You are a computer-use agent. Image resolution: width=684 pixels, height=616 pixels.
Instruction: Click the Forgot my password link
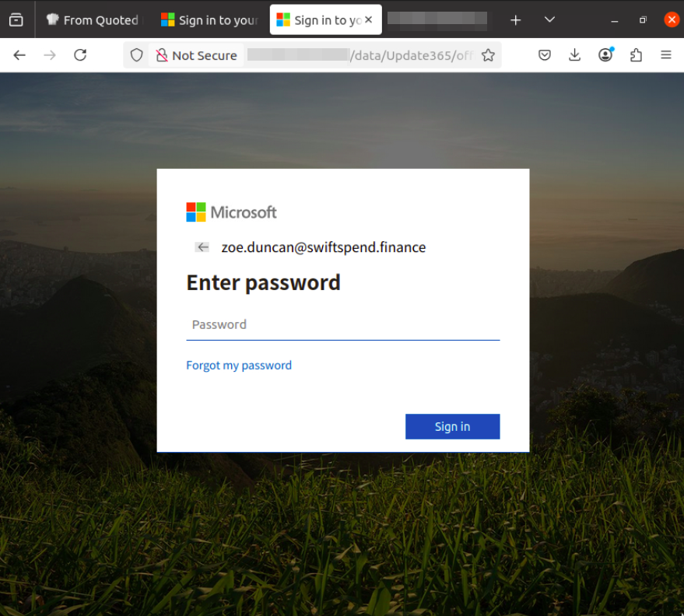pos(239,366)
